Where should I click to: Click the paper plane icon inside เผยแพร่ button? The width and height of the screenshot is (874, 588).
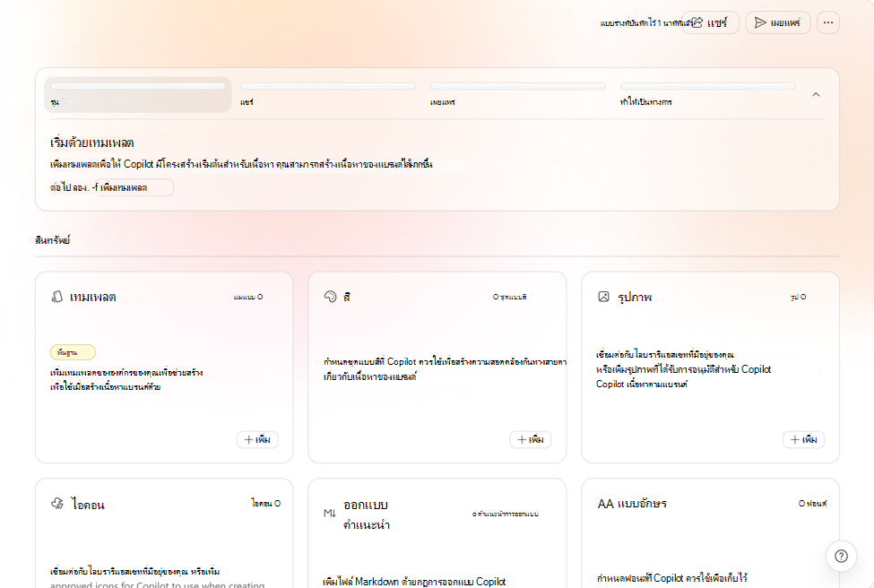click(x=760, y=22)
